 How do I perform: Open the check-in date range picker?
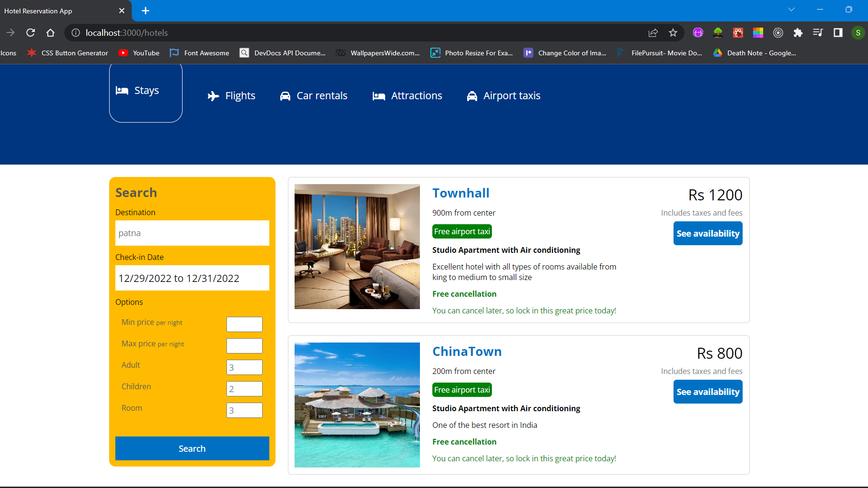coord(192,278)
